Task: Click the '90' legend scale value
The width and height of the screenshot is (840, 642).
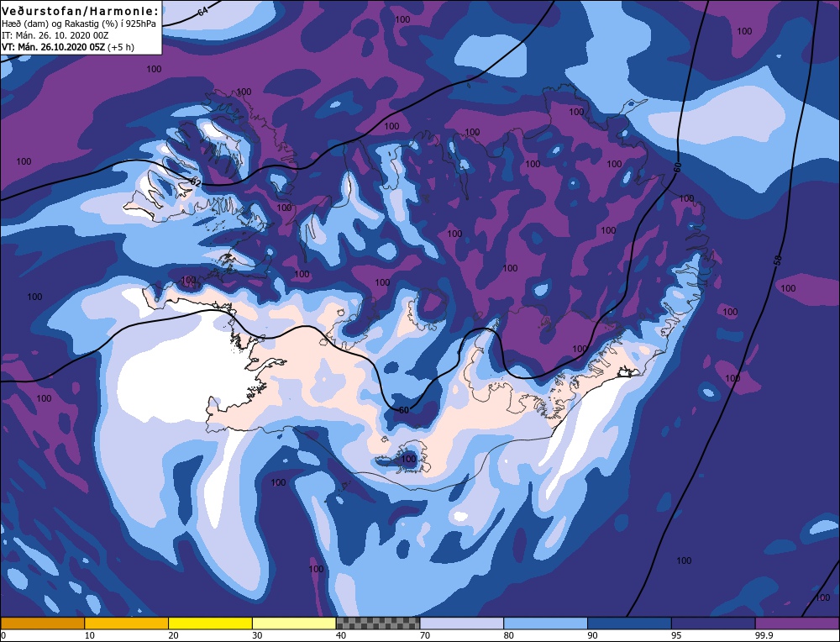Action: point(592,635)
